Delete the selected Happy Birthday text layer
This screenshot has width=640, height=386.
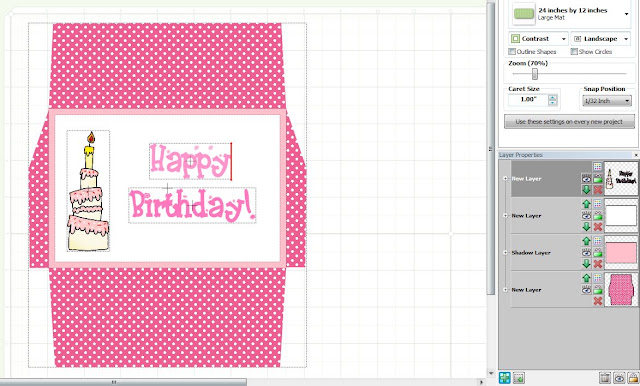pyautogui.click(x=598, y=190)
